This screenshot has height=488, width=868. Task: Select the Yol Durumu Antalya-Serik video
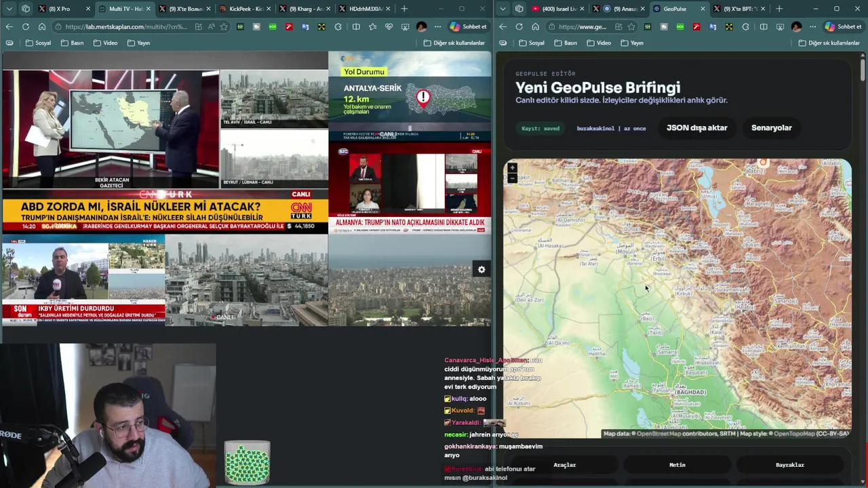tap(410, 96)
